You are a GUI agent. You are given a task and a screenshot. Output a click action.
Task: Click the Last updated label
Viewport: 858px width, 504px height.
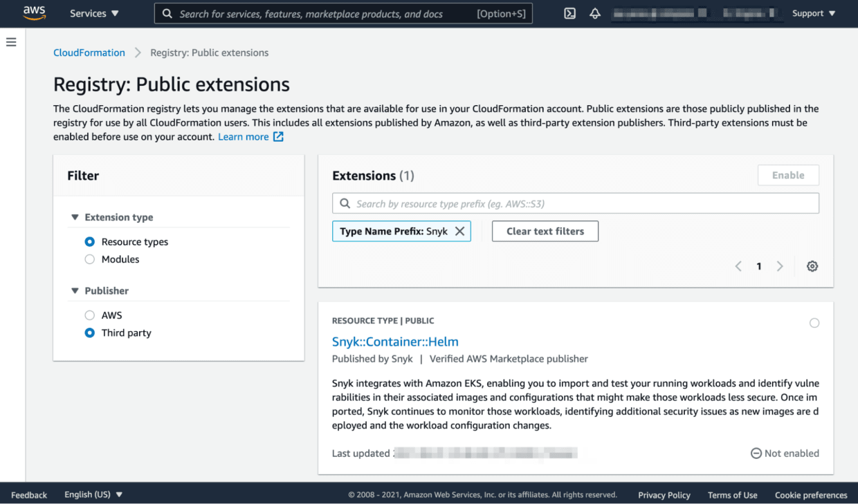pyautogui.click(x=361, y=454)
